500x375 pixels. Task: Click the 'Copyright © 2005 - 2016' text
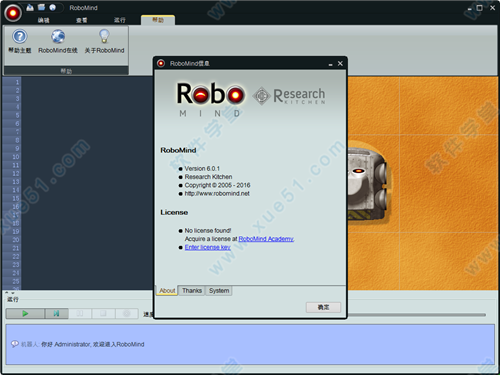pos(217,185)
